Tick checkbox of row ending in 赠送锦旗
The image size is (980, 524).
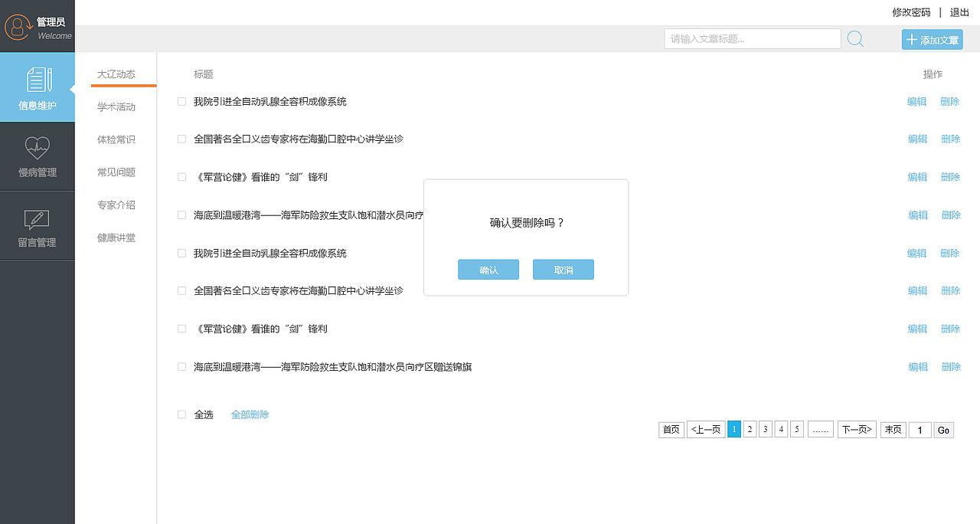click(x=181, y=367)
